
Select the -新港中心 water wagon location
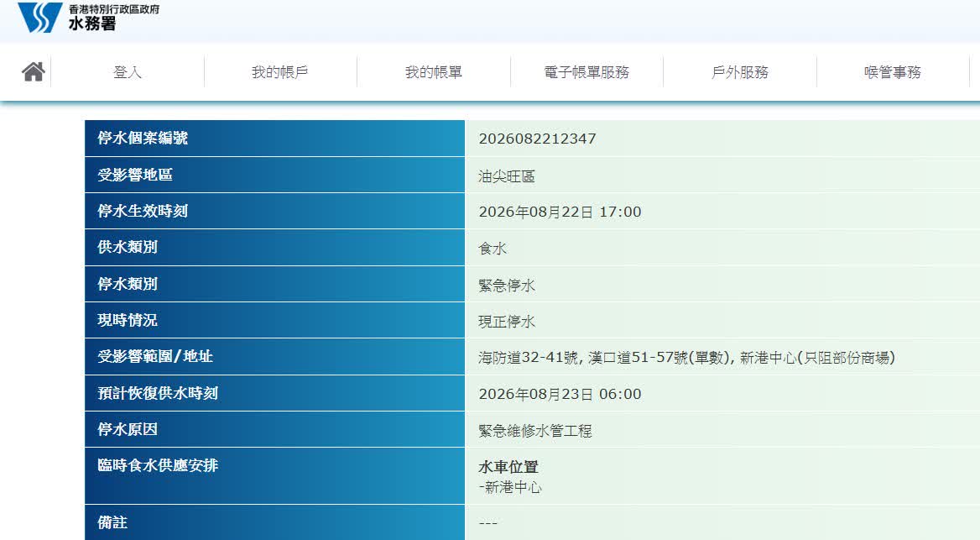[510, 487]
